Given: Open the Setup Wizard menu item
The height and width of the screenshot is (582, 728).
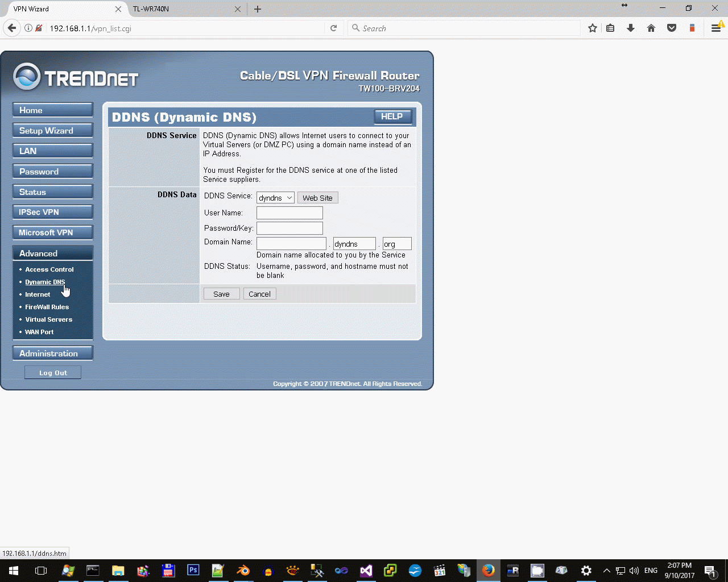Looking at the screenshot, I should pyautogui.click(x=53, y=131).
